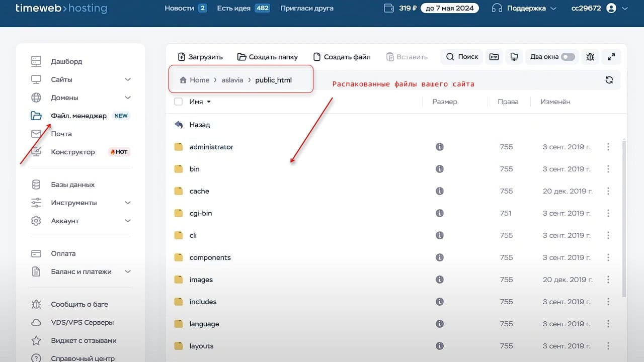Screen dimensions: 644x362
Task: Open Сообщить о баге in sidebar
Action: pos(79,304)
